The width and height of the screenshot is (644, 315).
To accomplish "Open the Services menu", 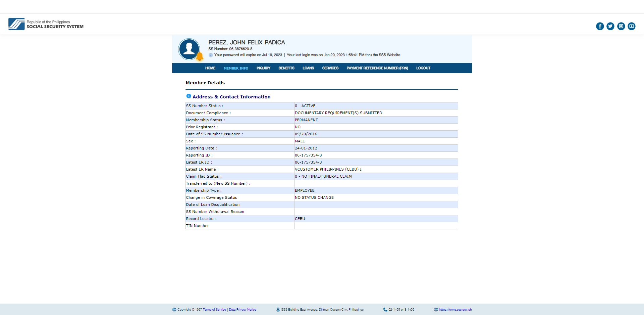I will [330, 68].
